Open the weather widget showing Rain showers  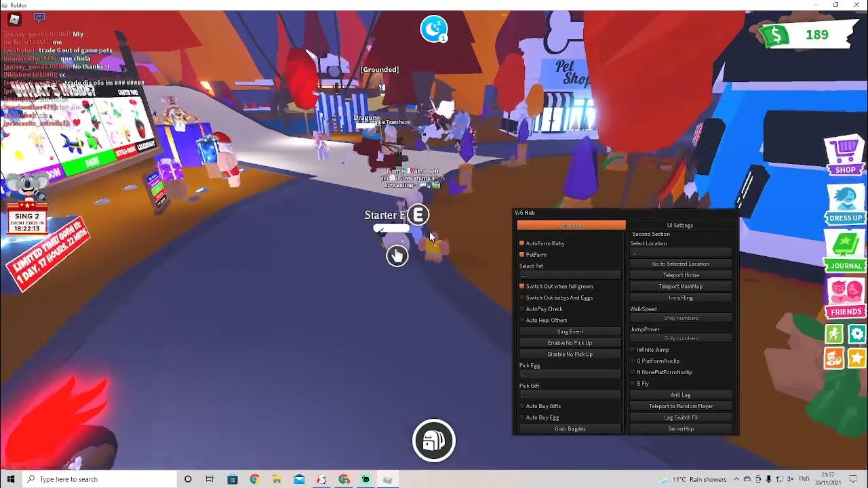(692, 479)
